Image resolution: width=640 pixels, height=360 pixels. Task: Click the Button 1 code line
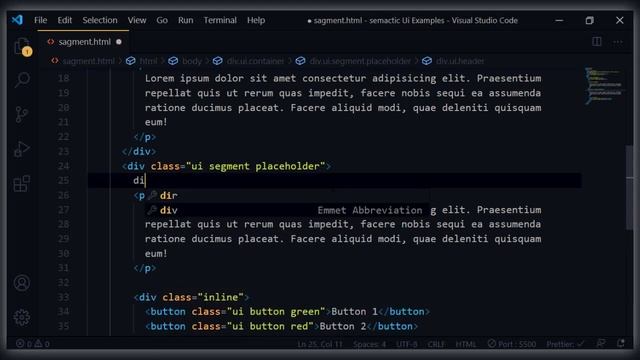(287, 312)
